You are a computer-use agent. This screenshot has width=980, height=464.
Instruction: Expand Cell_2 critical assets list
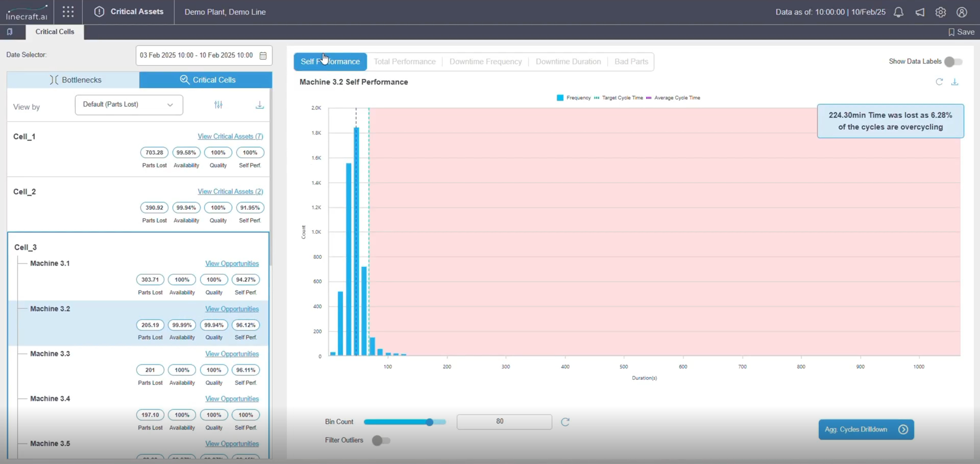pos(230,191)
